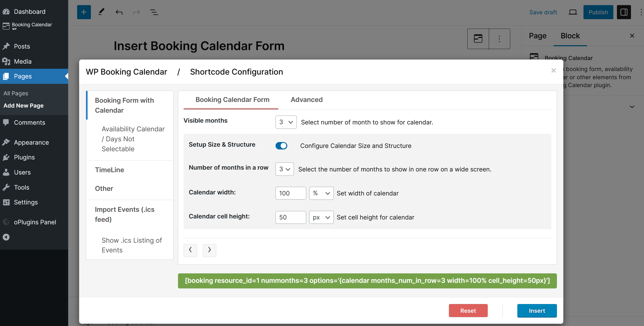Click the Posts pushpin icon
This screenshot has height=326, width=644.
click(6, 46)
